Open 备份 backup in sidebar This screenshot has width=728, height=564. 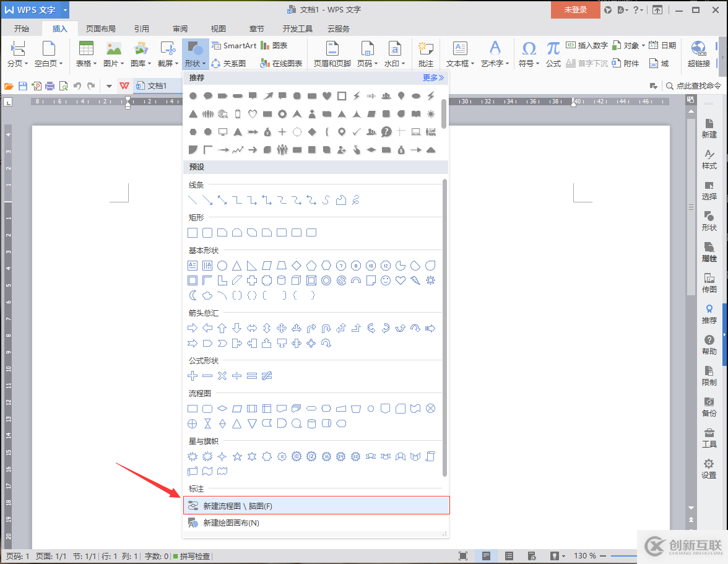(x=709, y=407)
